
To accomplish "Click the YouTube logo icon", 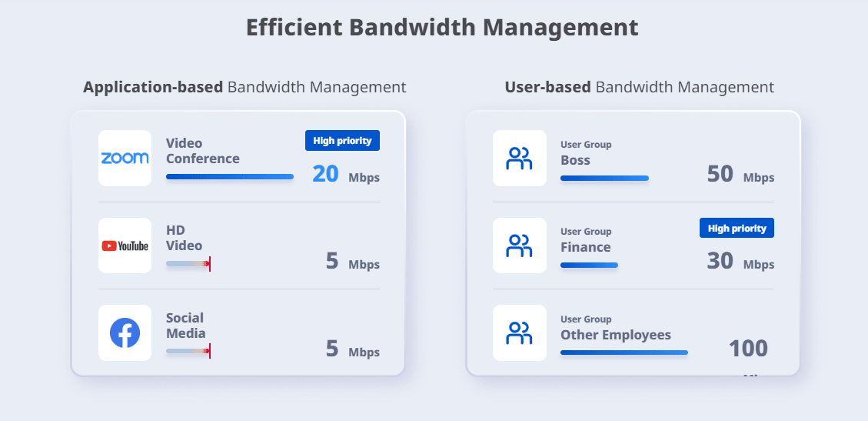I will pos(125,246).
